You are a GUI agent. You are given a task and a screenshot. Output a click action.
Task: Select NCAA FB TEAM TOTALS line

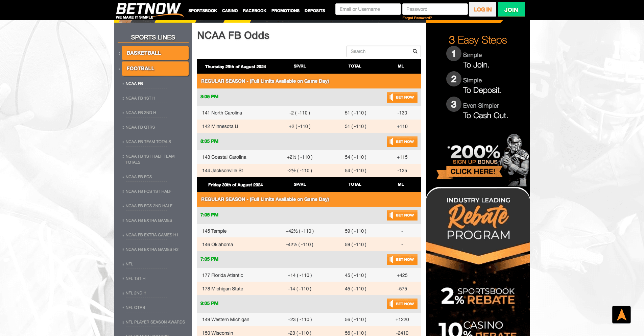148,142
